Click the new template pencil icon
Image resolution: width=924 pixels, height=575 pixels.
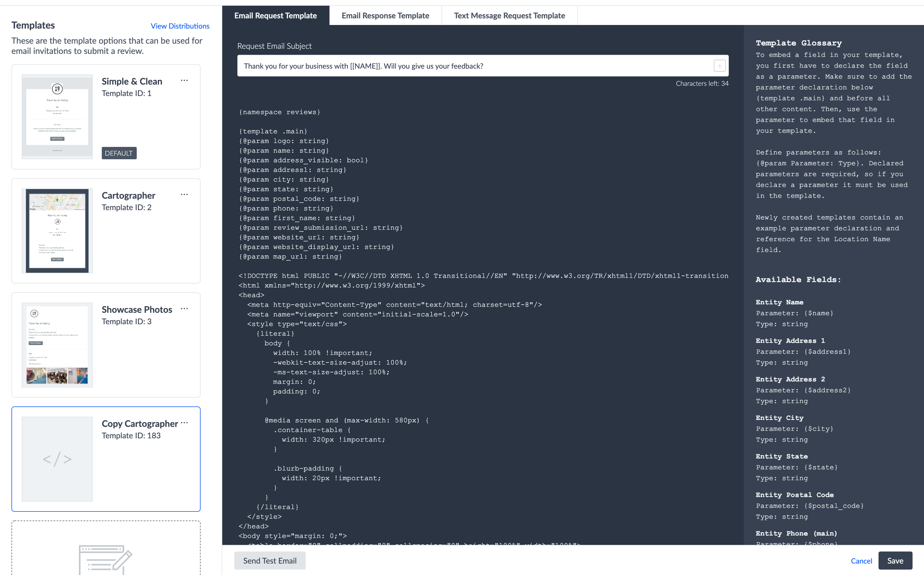coord(105,560)
